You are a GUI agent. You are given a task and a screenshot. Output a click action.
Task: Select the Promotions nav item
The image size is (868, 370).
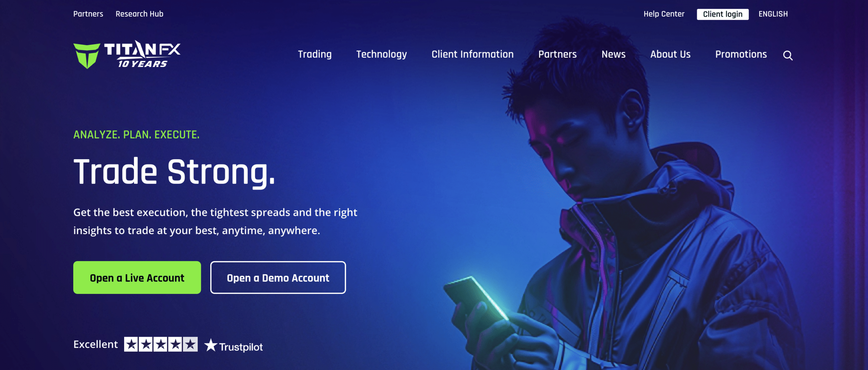click(741, 54)
